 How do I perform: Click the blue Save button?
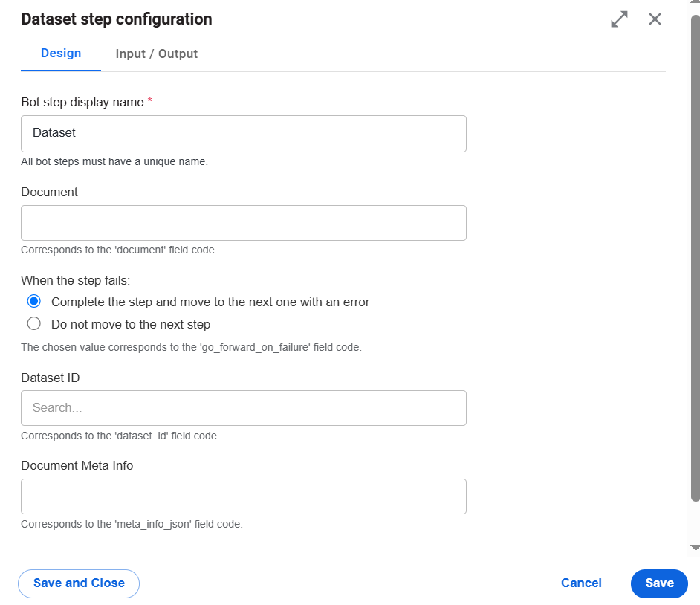coord(659,583)
